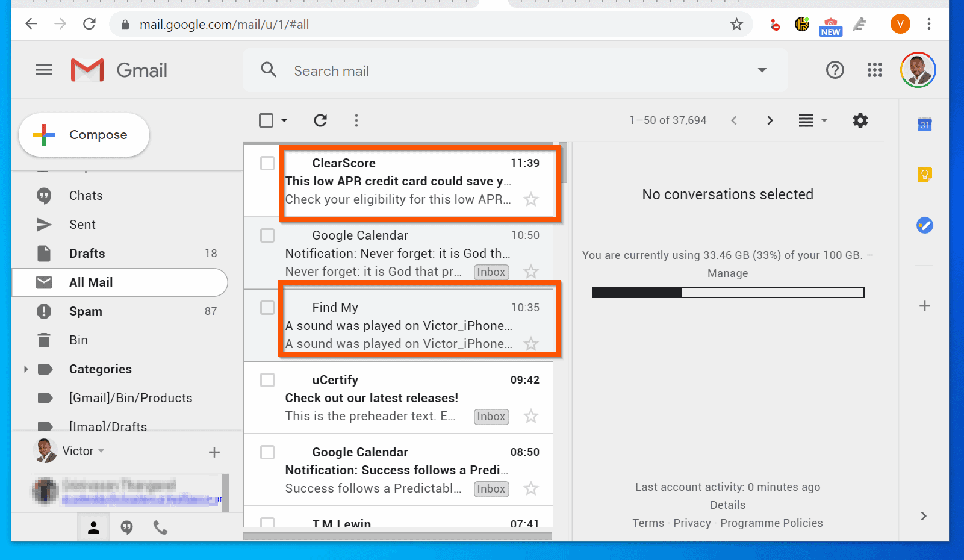
Task: Star the uCertify email
Action: pyautogui.click(x=530, y=416)
